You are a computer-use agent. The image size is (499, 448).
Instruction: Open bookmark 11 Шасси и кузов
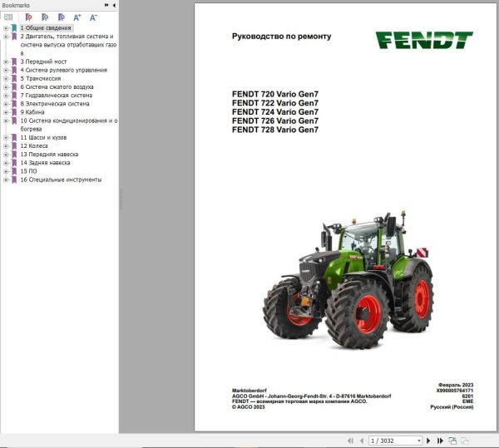(43, 138)
